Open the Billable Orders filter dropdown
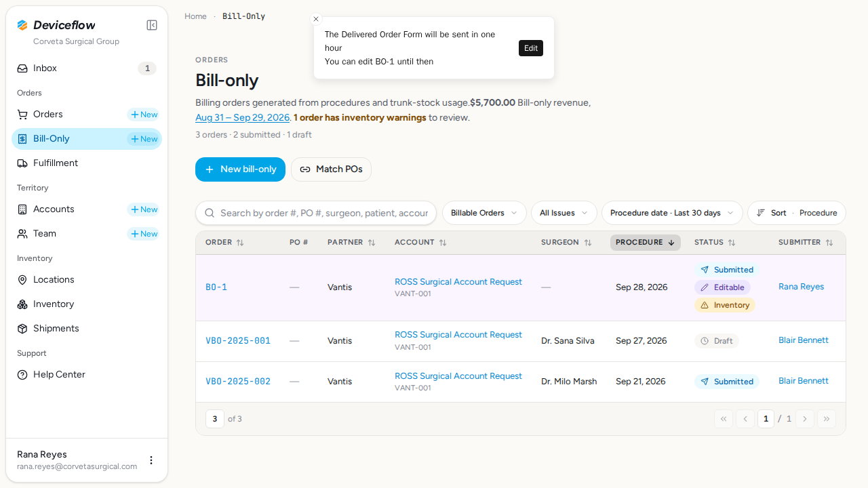 coord(484,213)
